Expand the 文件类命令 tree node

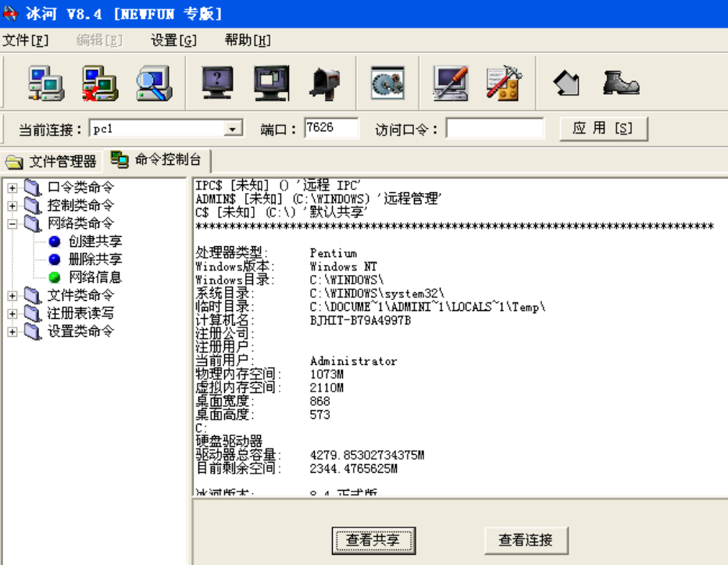[12, 296]
